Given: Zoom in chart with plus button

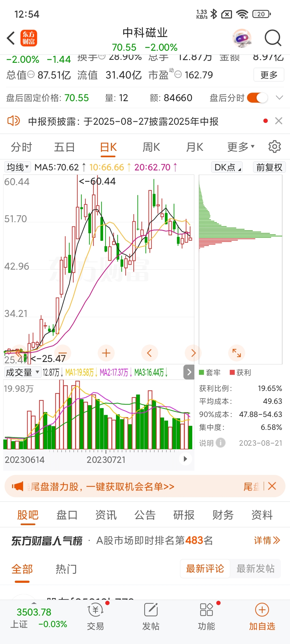Looking at the screenshot, I should pos(106,353).
